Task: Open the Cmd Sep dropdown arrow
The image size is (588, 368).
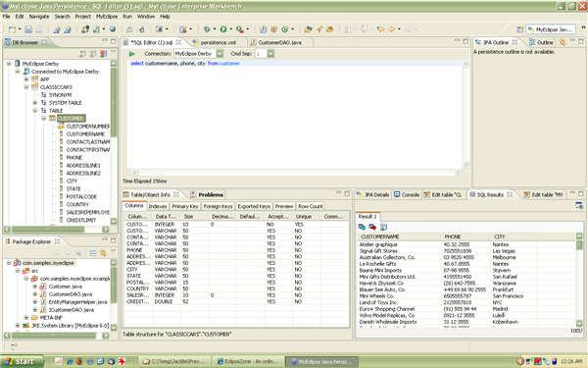Action: click(x=270, y=54)
